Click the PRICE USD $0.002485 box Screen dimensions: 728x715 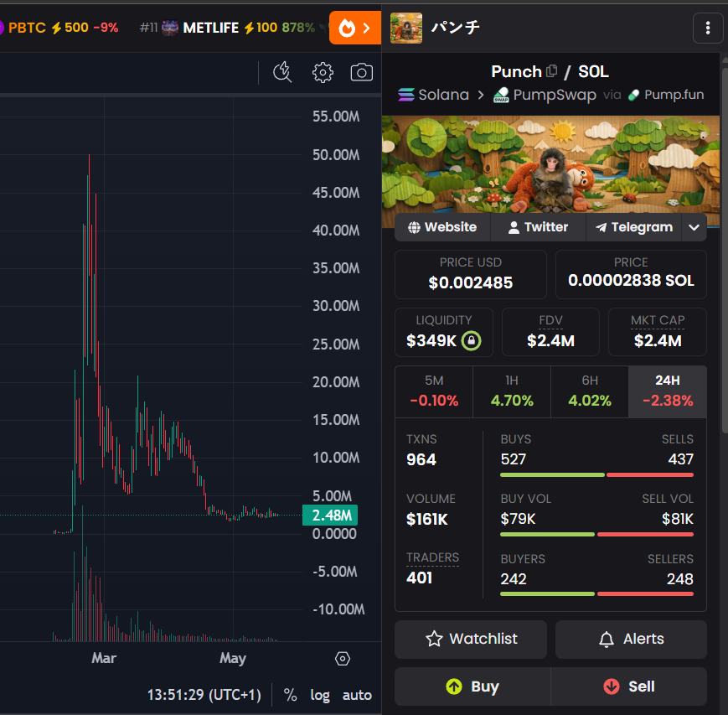pos(470,275)
